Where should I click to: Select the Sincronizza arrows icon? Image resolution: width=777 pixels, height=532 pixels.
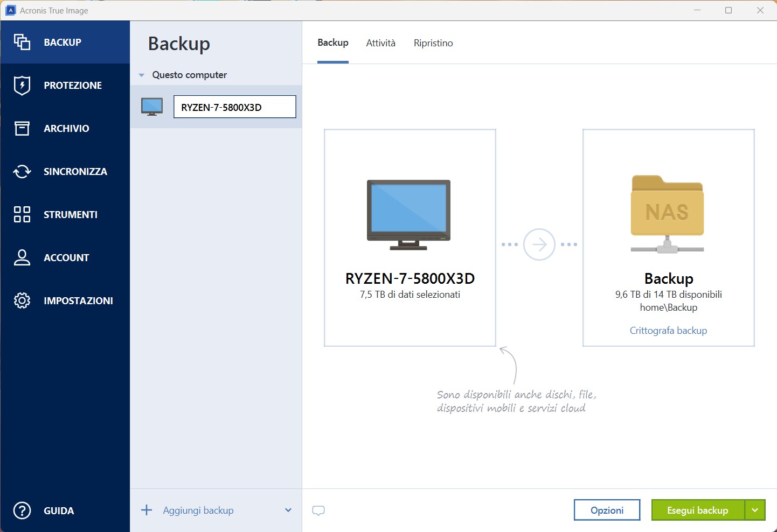22,171
